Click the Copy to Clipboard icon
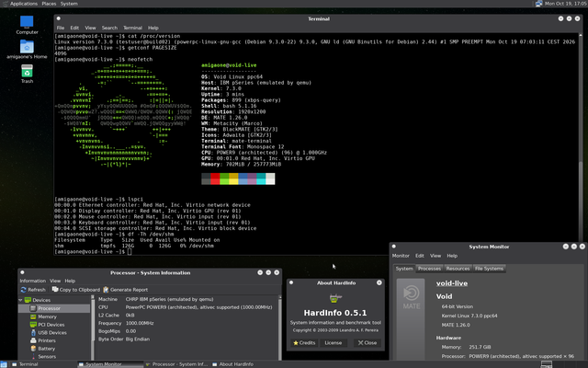The width and height of the screenshot is (588, 368). [x=55, y=290]
